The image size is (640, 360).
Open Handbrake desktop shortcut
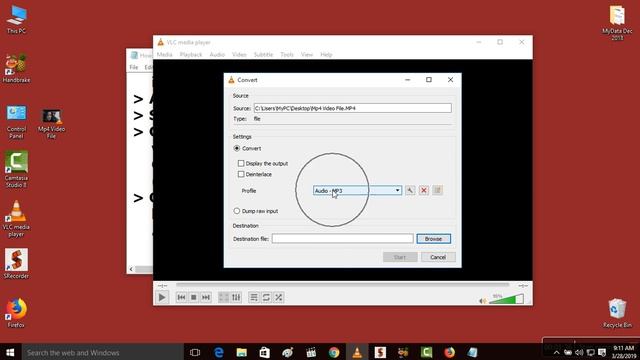tap(16, 68)
